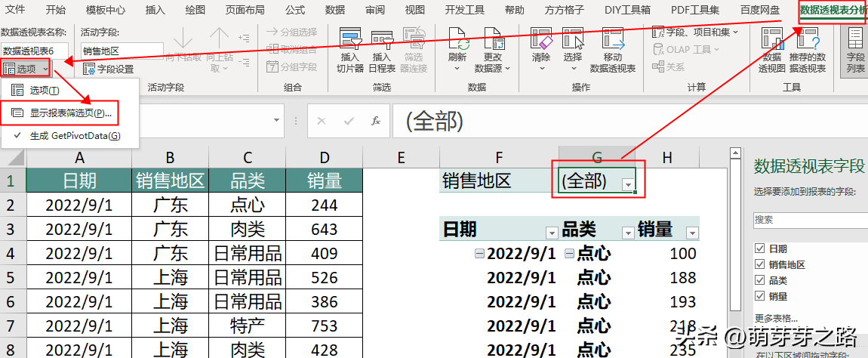This screenshot has height=358, width=868.
Task: Click the PivotTable name field
Action: 35,51
